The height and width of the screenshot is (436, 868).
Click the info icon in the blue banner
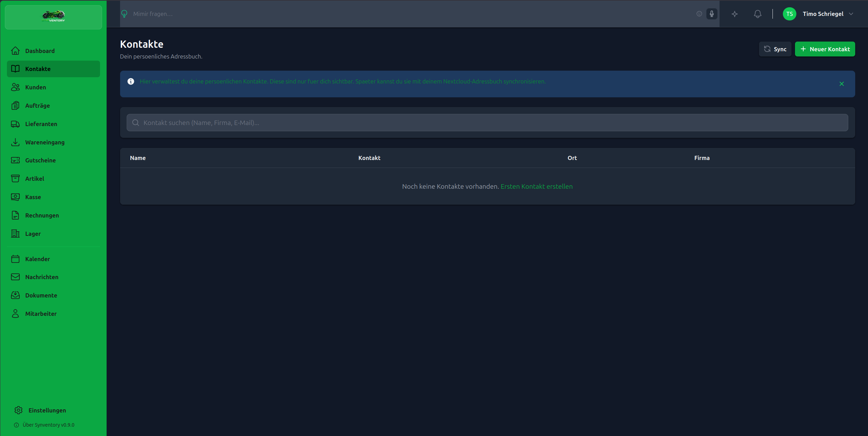pos(131,81)
